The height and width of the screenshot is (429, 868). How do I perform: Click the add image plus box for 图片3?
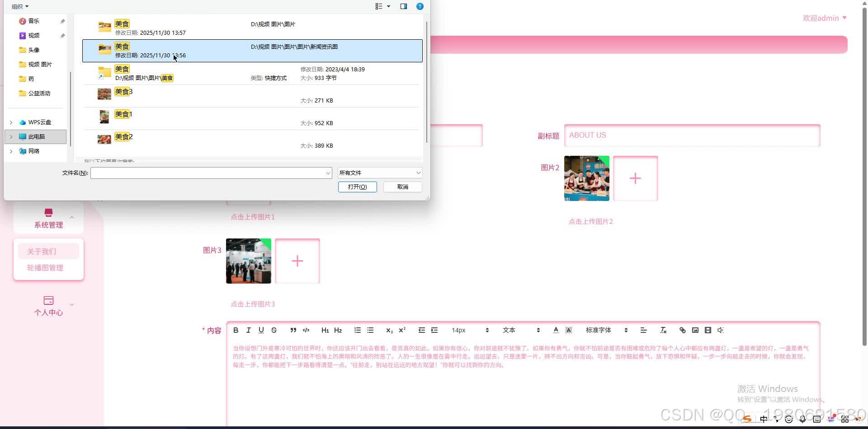coord(297,261)
